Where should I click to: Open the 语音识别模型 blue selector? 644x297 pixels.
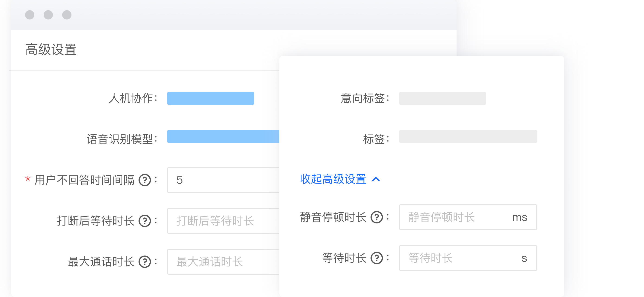click(x=222, y=136)
